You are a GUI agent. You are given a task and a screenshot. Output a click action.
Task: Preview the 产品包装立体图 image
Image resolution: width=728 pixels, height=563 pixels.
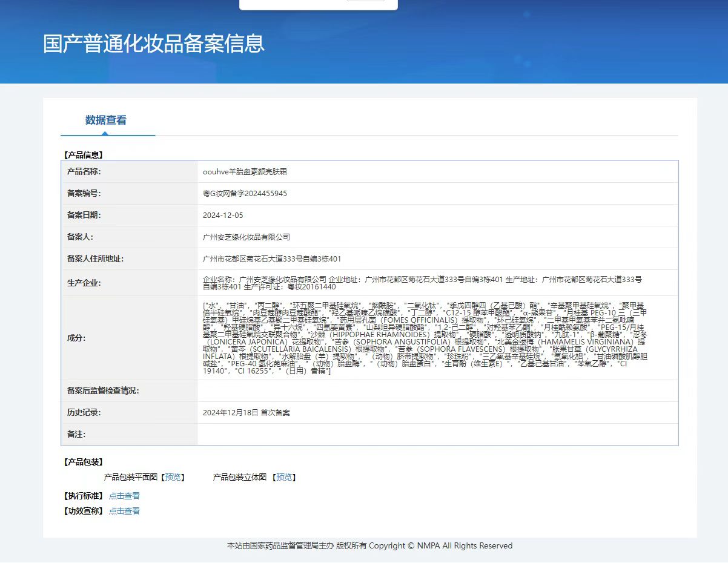[x=283, y=478]
